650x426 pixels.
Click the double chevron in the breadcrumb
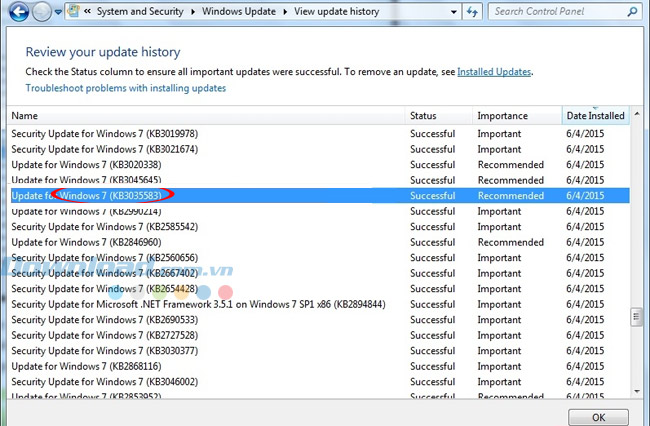click(x=87, y=12)
